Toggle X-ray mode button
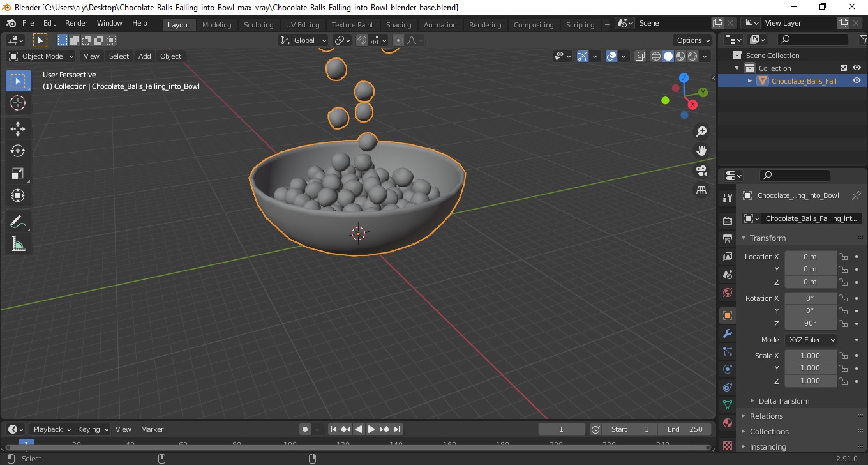Screen dimensions: 868x465 click(640, 56)
